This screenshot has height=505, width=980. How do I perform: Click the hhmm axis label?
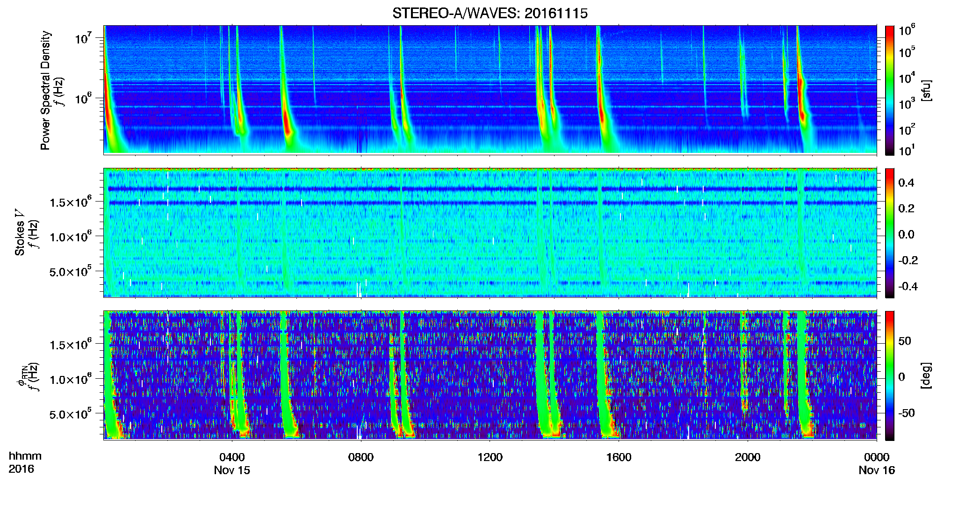click(25, 456)
